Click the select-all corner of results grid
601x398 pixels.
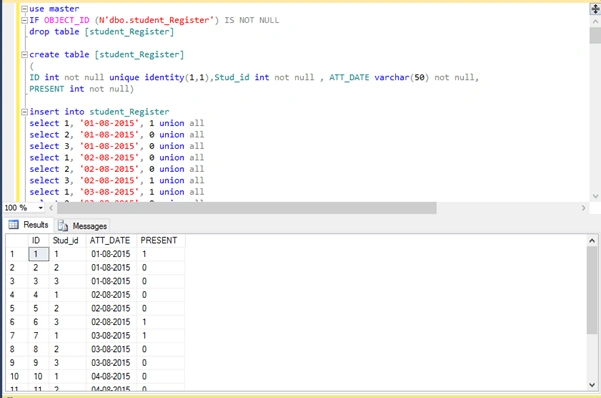click(x=17, y=240)
